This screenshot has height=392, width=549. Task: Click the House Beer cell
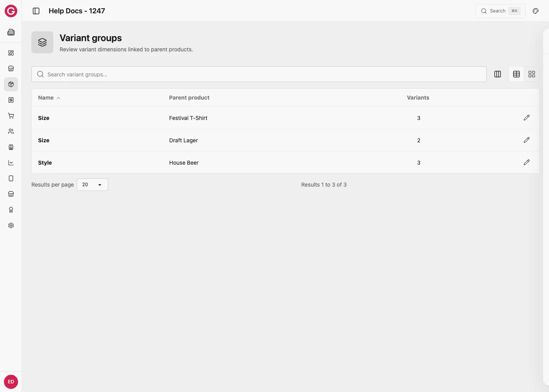[x=184, y=163]
